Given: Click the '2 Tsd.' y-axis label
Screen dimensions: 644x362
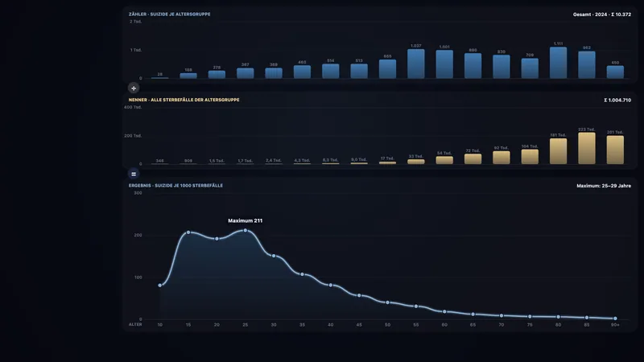Looking at the screenshot, I should (135, 22).
